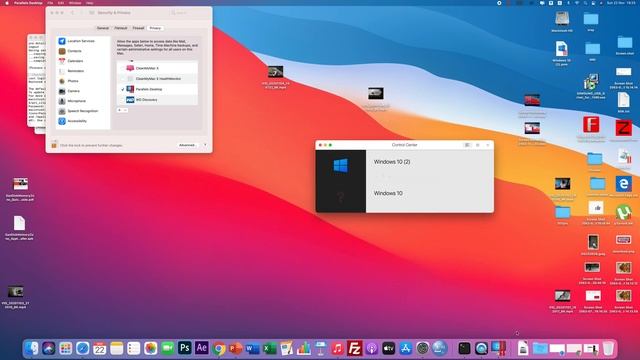Open the Control Center add dropdown

[488, 145]
